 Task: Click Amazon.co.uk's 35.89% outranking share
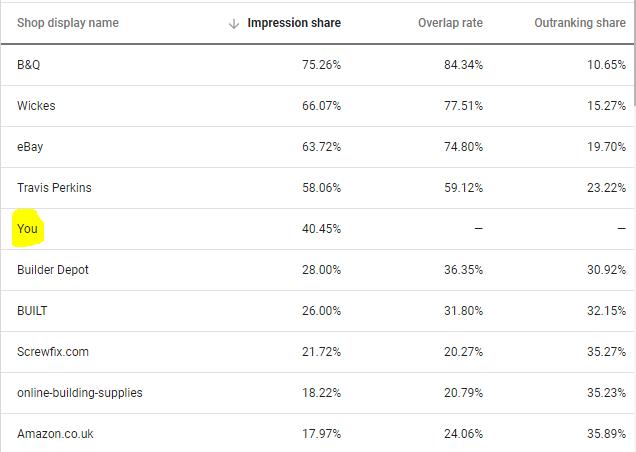coord(605,434)
